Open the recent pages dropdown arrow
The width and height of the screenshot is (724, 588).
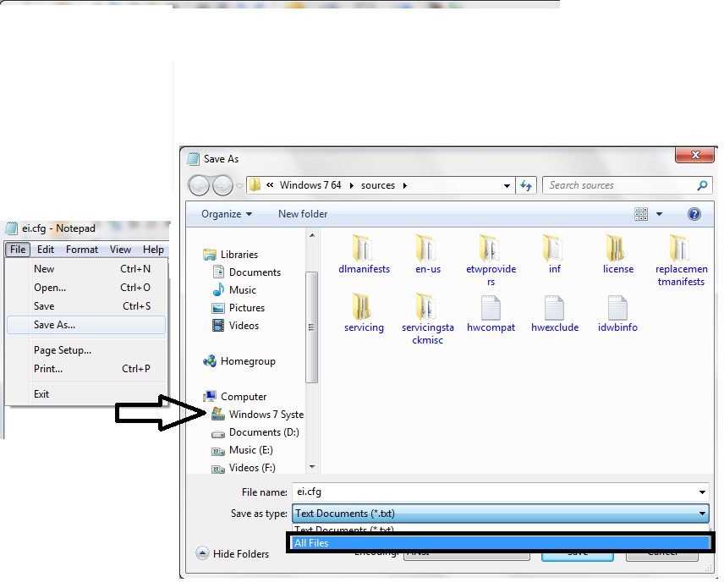[239, 185]
